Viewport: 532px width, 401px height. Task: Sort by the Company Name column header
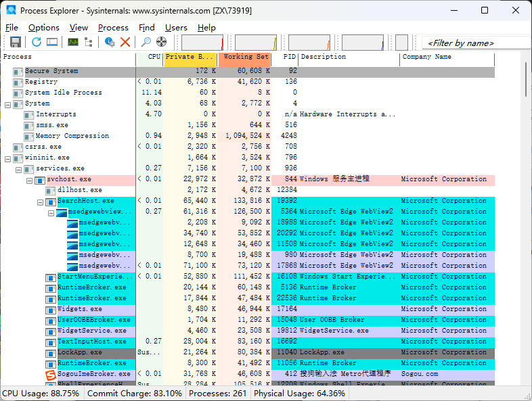point(447,60)
